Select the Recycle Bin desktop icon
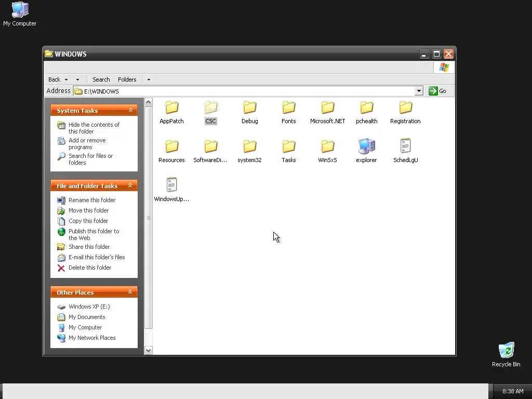The width and height of the screenshot is (532, 399). pyautogui.click(x=506, y=355)
